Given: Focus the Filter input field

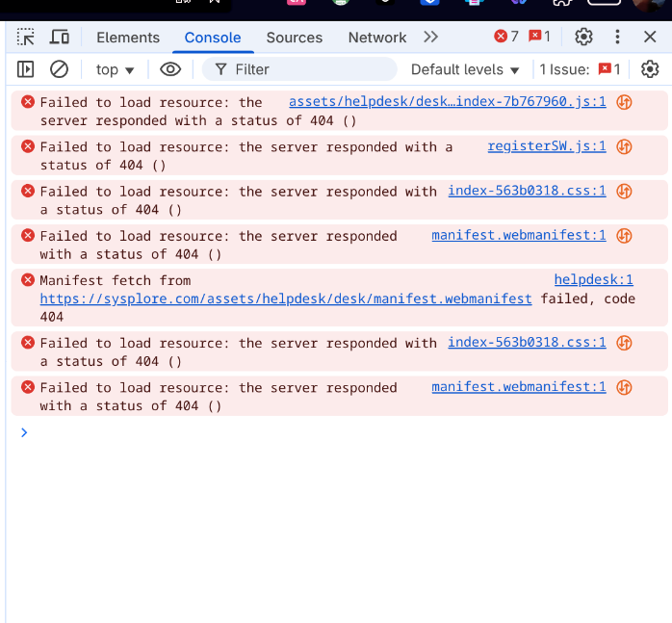Looking at the screenshot, I should [x=299, y=69].
